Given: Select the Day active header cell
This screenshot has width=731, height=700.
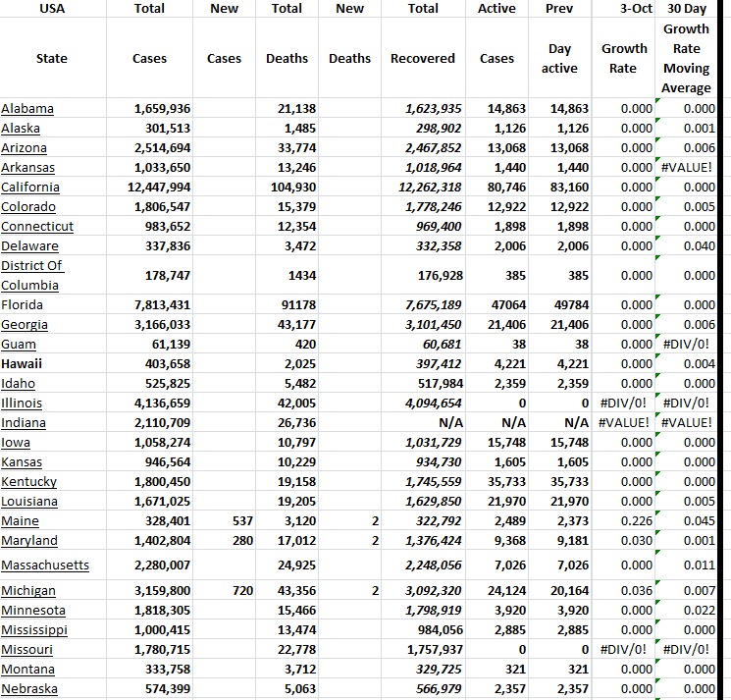Looking at the screenshot, I should (559, 58).
